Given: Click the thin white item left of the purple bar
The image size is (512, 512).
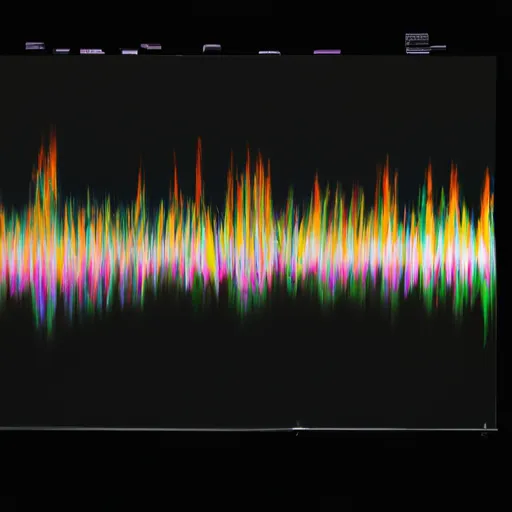Looking at the screenshot, I should pos(269,52).
